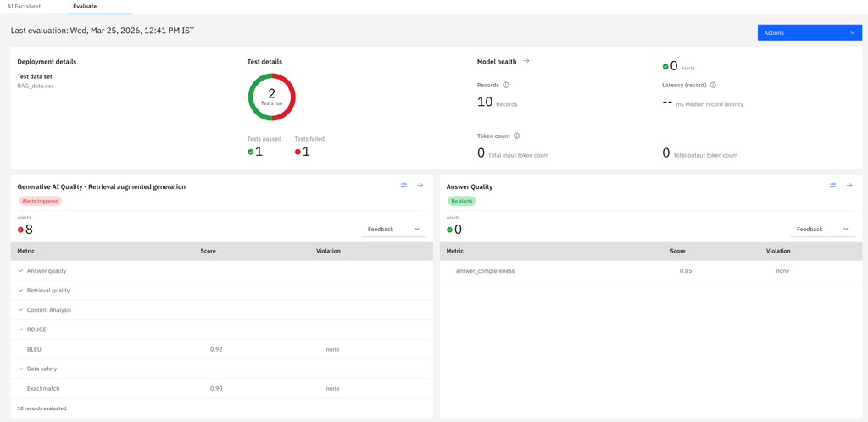
Task: Open Feedback dropdown in Answer Quality
Action: point(822,229)
